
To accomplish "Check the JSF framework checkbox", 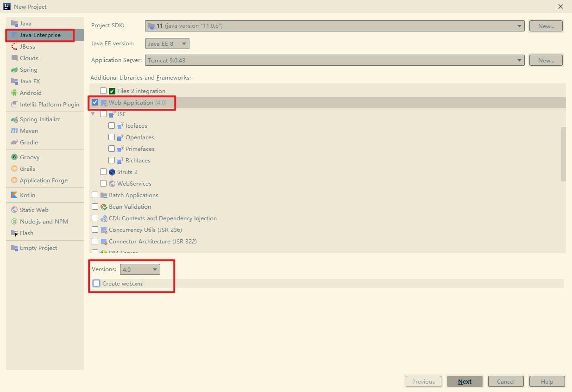I will (103, 114).
